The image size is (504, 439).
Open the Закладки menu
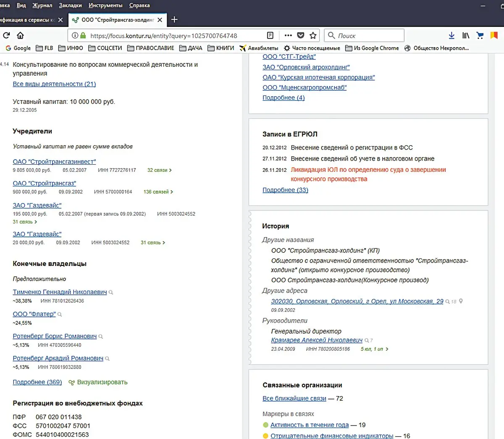pos(70,5)
